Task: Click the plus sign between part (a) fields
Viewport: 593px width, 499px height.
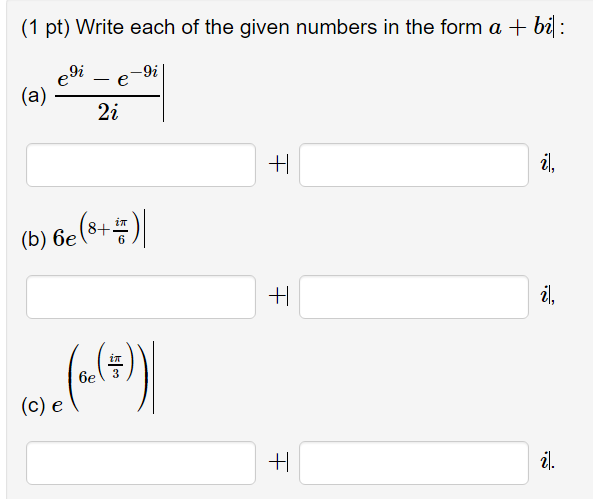Action: [x=277, y=165]
